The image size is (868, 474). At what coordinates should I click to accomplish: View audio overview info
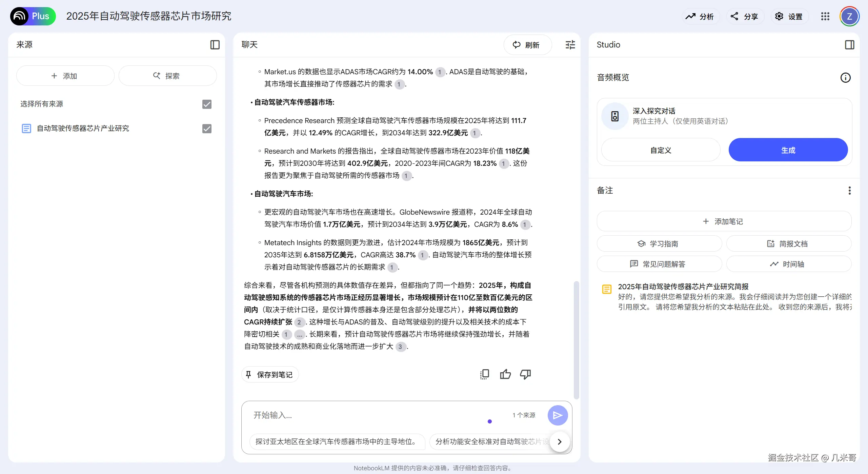[x=845, y=77]
